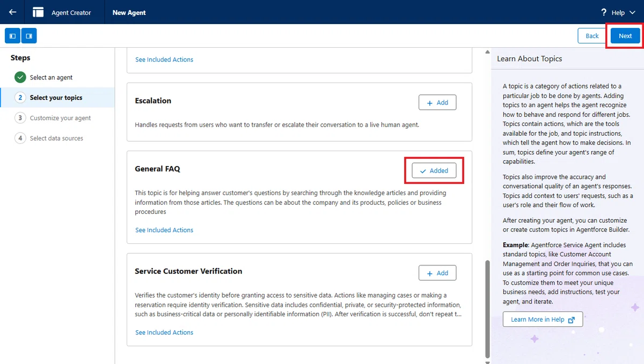The height and width of the screenshot is (364, 644).
Task: Click the checkmark icon on Added button
Action: (x=423, y=170)
